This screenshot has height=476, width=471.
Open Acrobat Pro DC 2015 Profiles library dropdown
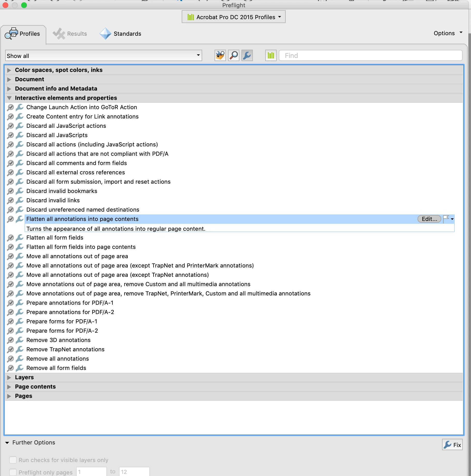tap(234, 17)
